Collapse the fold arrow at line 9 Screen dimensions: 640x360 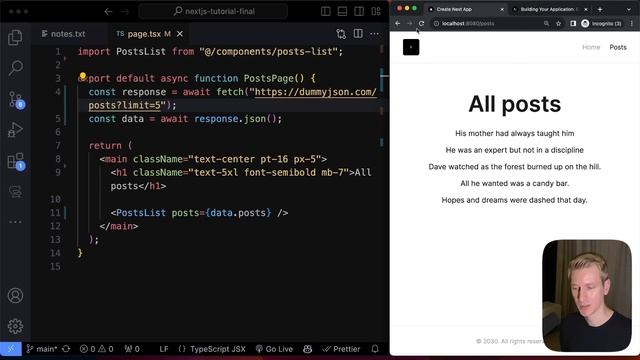coord(65,166)
